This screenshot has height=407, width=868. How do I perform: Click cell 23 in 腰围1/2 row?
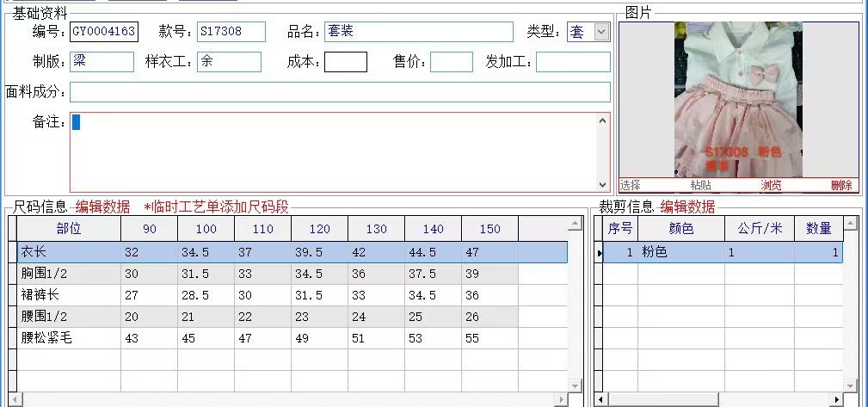click(x=319, y=317)
